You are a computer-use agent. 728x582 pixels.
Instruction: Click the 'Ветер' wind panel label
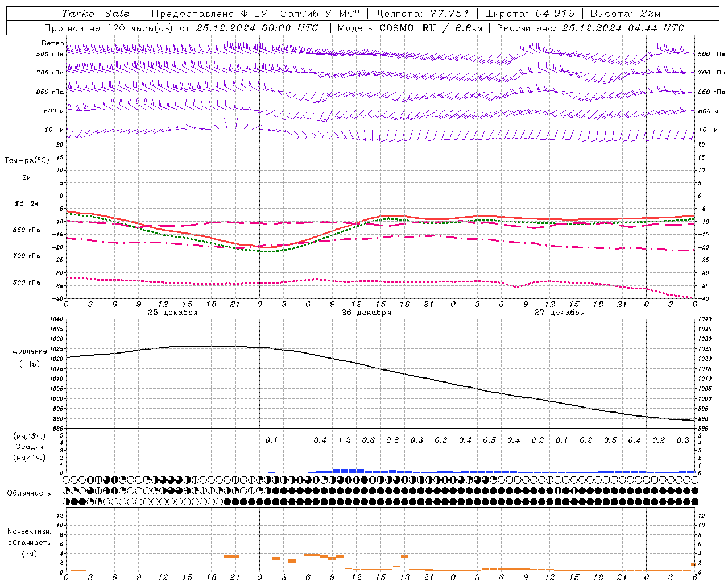[52, 43]
